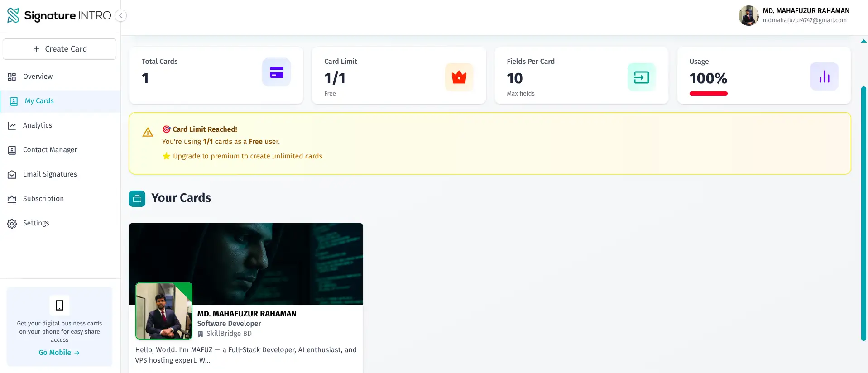Click the Your Cards section icon
This screenshot has width=868, height=373.
point(137,199)
